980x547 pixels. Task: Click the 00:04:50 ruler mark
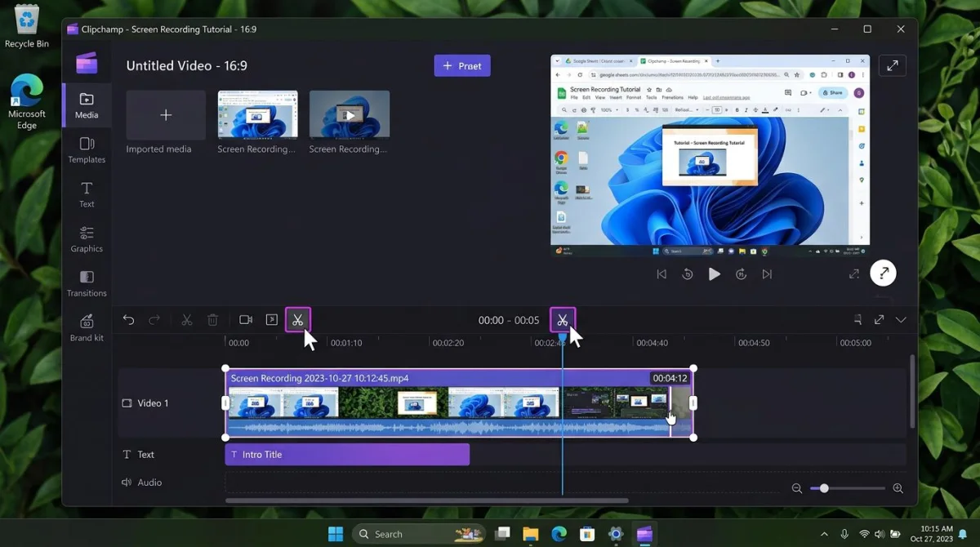754,343
